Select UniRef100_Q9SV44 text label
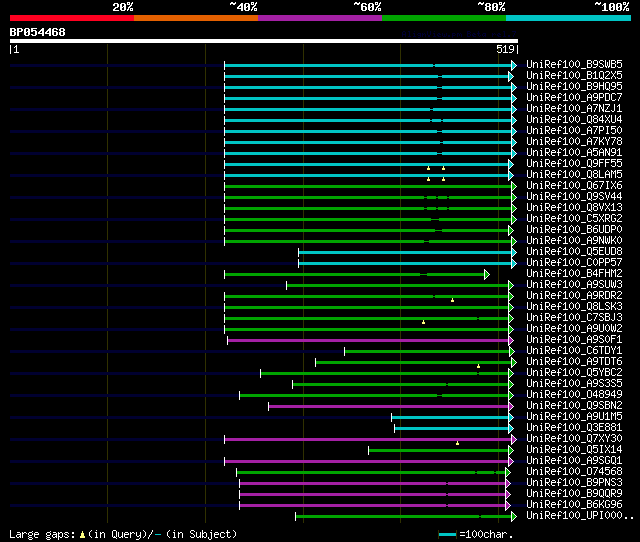The height and width of the screenshot is (542, 640). [574, 197]
